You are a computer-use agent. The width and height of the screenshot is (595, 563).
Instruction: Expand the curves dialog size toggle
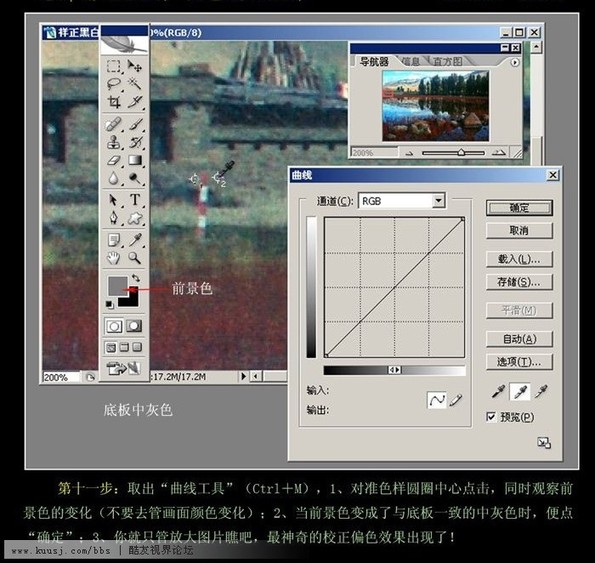pyautogui.click(x=544, y=443)
